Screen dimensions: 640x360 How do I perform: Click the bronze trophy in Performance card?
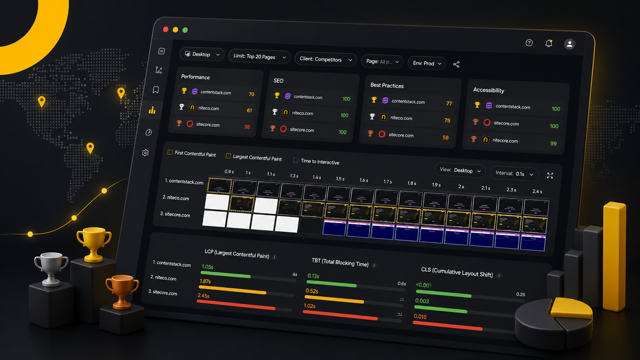pyautogui.click(x=179, y=123)
